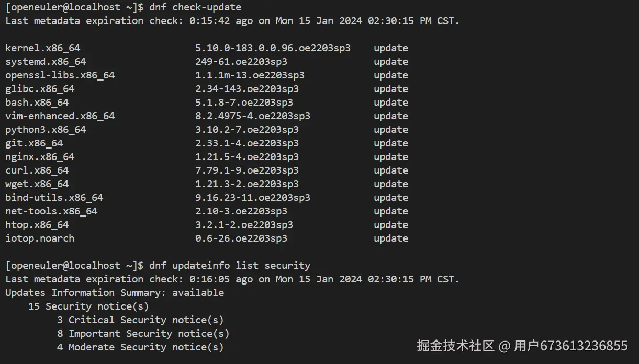The image size is (639, 364).
Task: Select the "8 Important Security notice(s)" line
Action: click(x=143, y=334)
